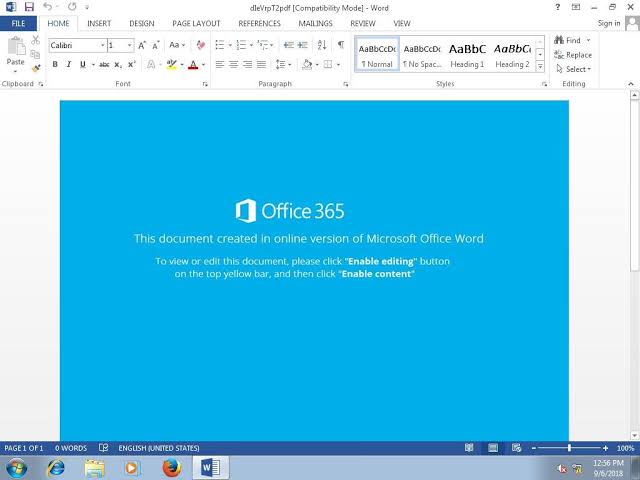
Task: Open the file explorer folder on taskbar
Action: pos(95,468)
